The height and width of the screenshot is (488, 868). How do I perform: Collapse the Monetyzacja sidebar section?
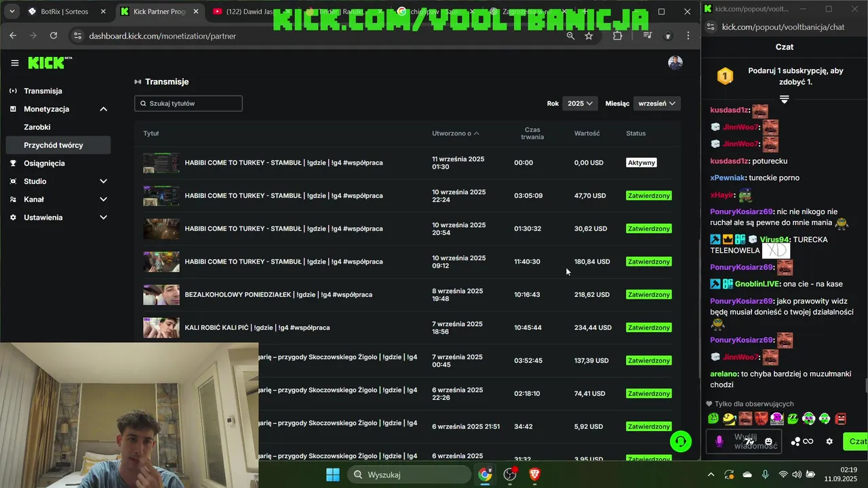click(103, 109)
